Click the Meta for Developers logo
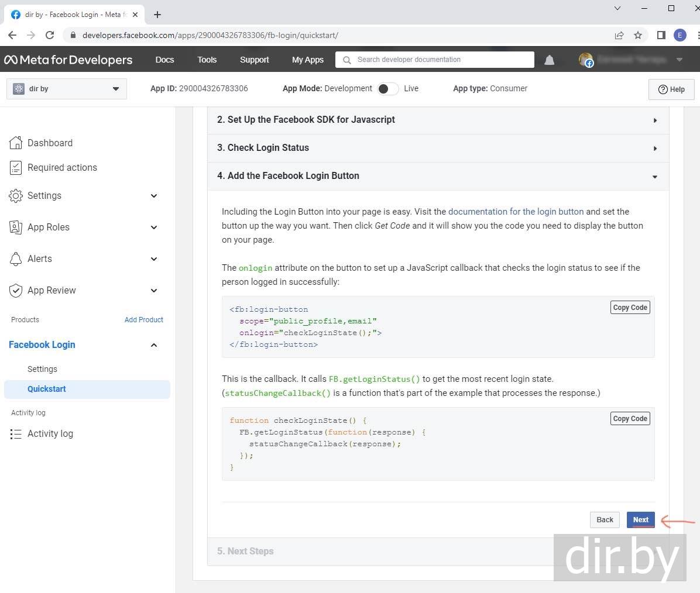The height and width of the screenshot is (593, 700). (68, 60)
